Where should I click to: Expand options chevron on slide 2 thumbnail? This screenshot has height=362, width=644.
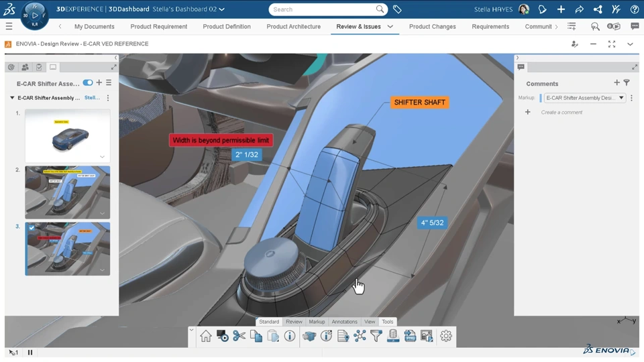[102, 213]
